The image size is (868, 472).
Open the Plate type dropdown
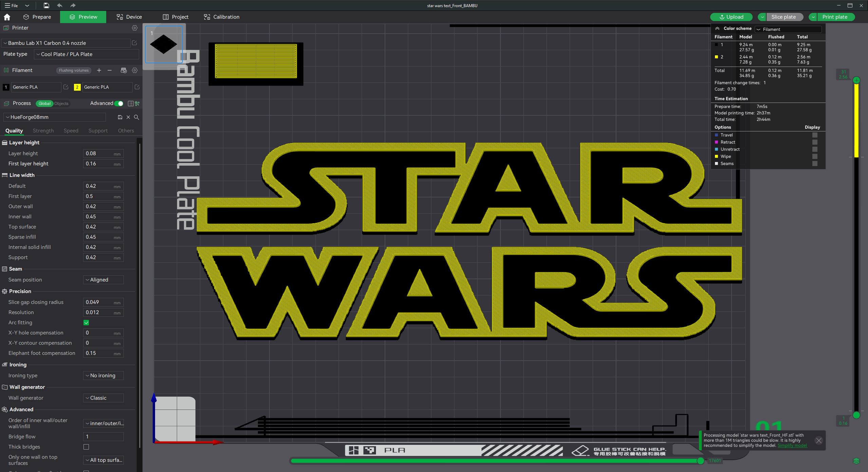point(87,54)
